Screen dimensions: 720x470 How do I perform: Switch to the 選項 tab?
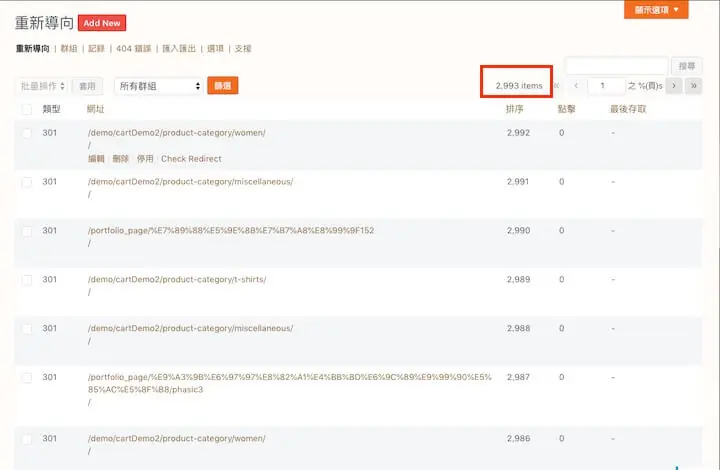click(215, 49)
